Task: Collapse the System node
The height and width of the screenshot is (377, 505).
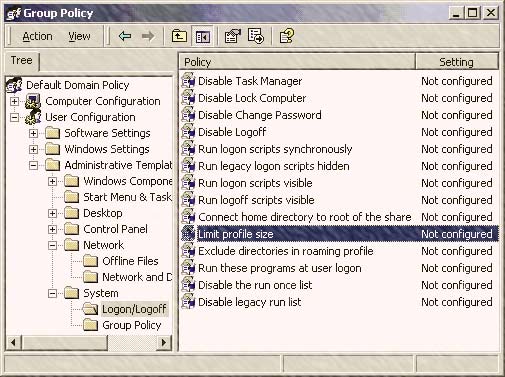Action: pos(52,293)
